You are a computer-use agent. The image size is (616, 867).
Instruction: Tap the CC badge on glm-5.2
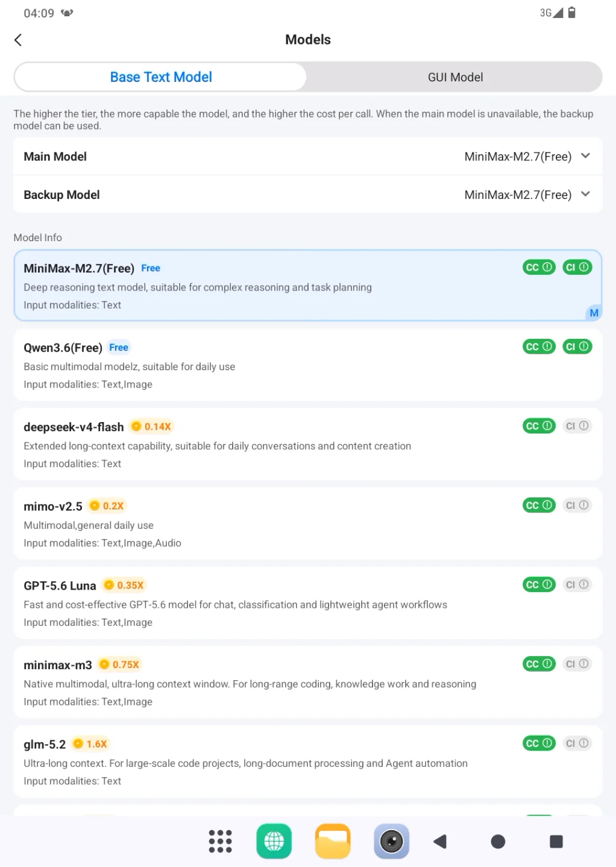click(539, 743)
